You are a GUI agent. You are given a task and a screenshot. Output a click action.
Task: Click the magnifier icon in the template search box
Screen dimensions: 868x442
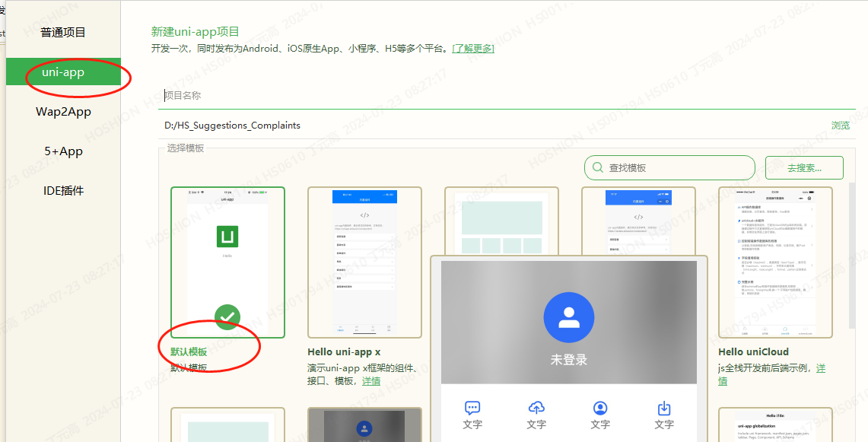(x=598, y=167)
